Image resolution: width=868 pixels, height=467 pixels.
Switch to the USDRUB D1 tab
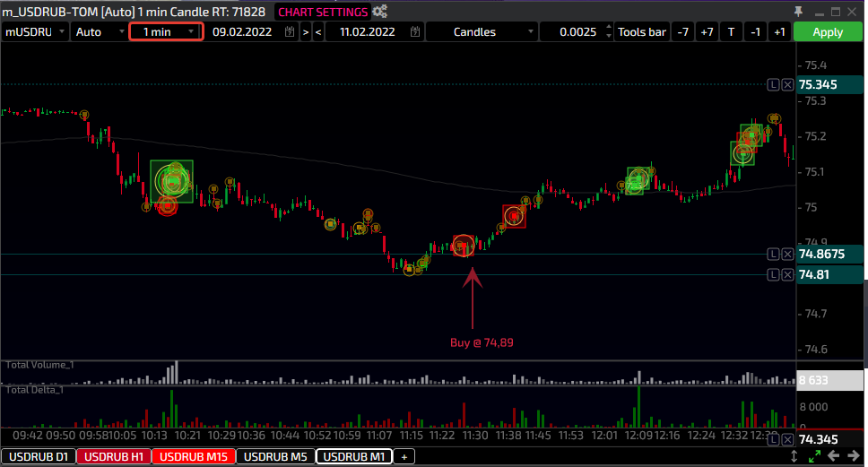click(39, 456)
